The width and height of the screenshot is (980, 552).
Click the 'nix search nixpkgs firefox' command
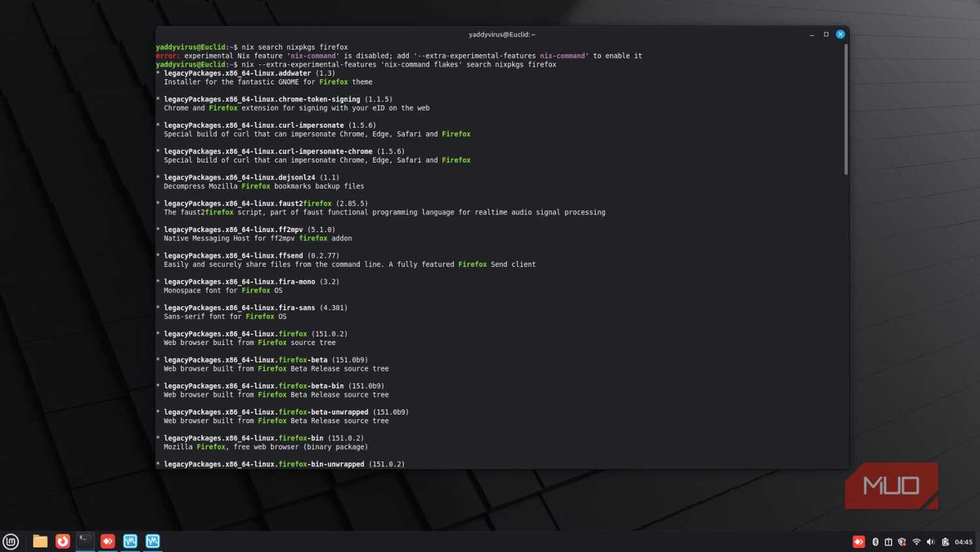(295, 47)
